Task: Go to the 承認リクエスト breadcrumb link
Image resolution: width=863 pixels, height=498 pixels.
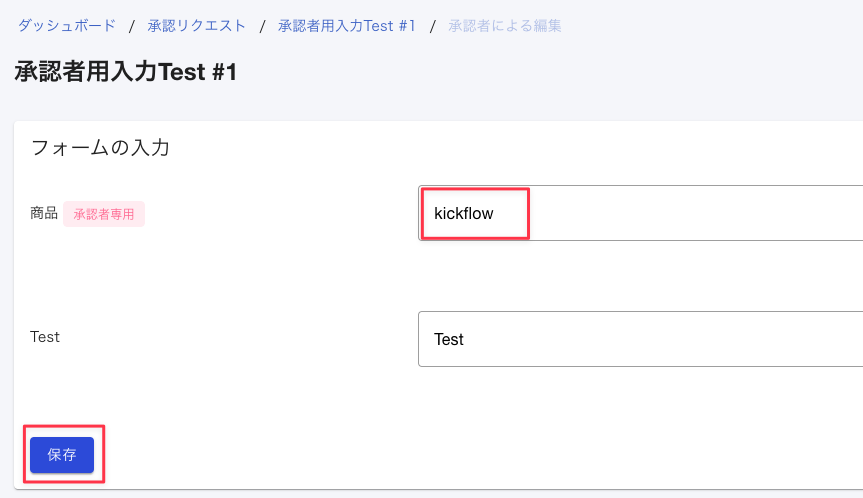Action: tap(196, 25)
